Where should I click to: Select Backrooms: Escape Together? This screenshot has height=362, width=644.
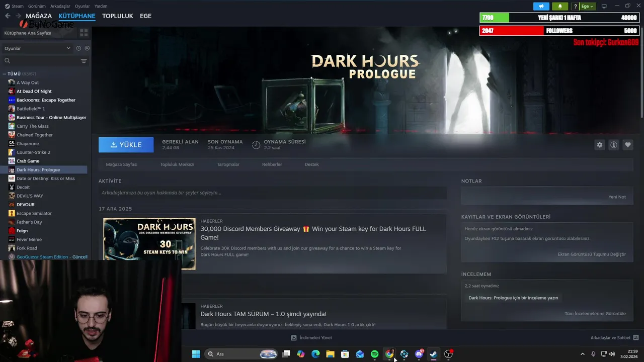click(x=45, y=100)
